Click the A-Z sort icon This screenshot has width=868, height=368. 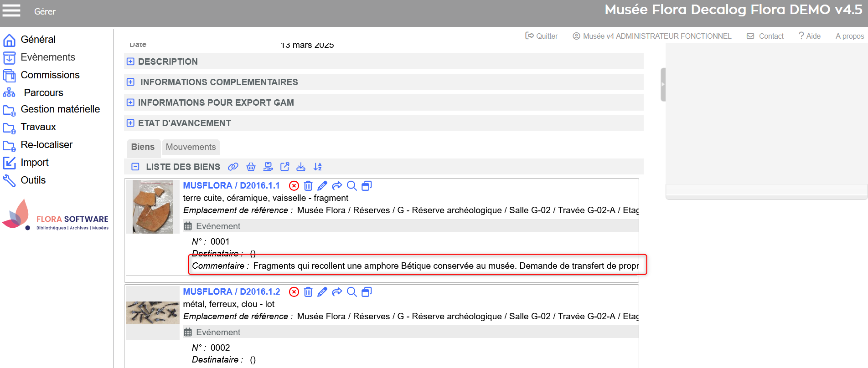point(318,167)
